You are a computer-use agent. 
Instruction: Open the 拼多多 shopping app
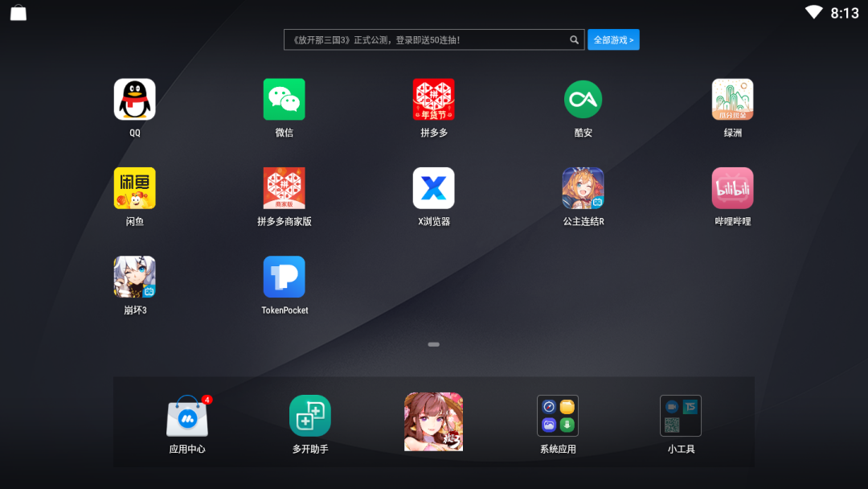coord(433,99)
